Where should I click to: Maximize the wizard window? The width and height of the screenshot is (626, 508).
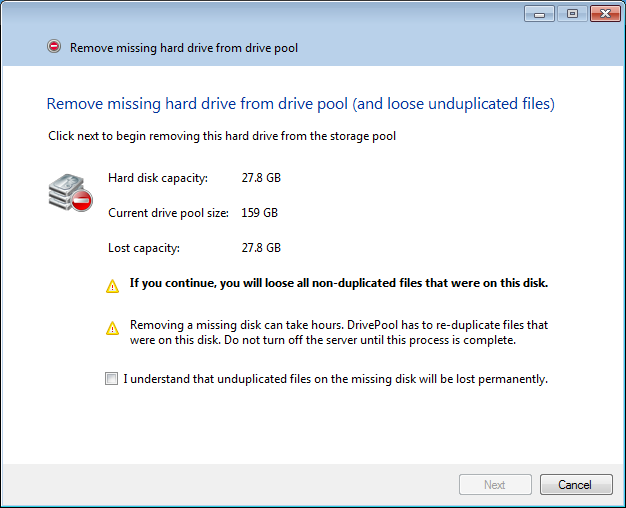tap(572, 14)
